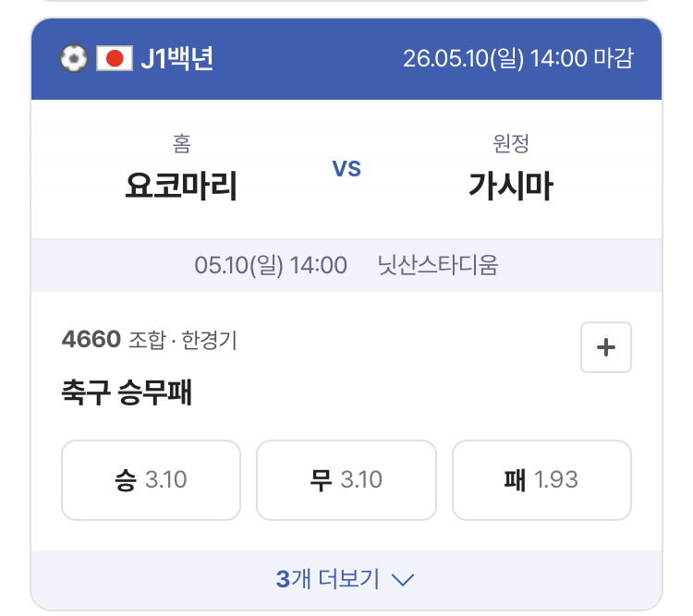
Task: Click the blue VS text
Action: point(346,169)
